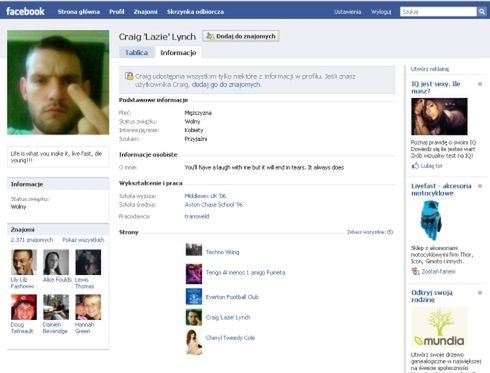
Task: Click Livefast akcesoria motocyklowe ad title
Action: pos(441,189)
